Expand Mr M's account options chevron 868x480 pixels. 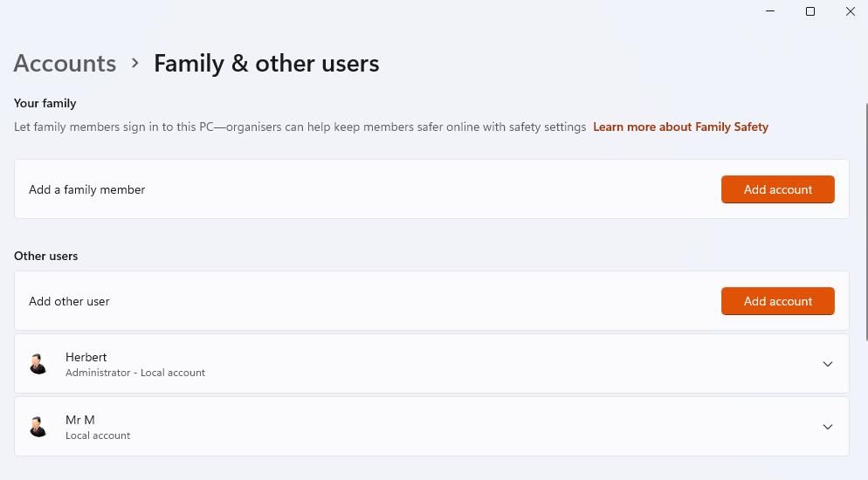(x=828, y=427)
